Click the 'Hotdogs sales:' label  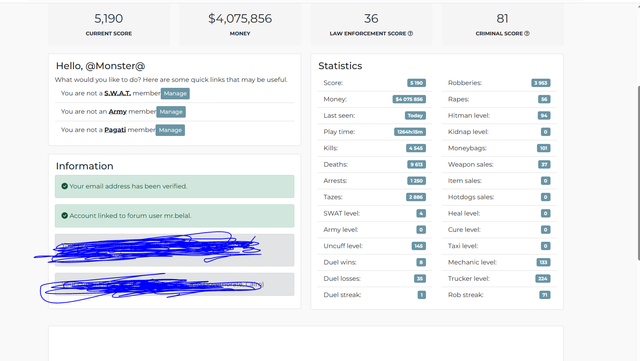pyautogui.click(x=471, y=197)
